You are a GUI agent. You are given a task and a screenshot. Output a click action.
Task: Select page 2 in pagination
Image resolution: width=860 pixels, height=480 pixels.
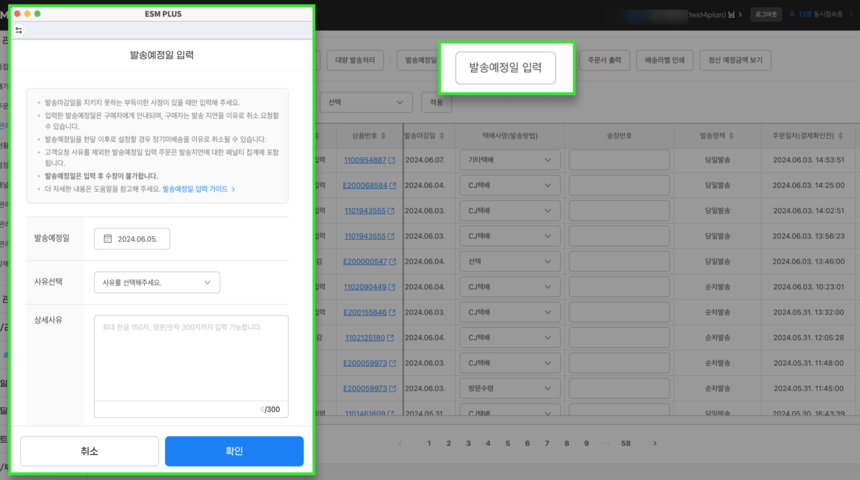pyautogui.click(x=448, y=443)
